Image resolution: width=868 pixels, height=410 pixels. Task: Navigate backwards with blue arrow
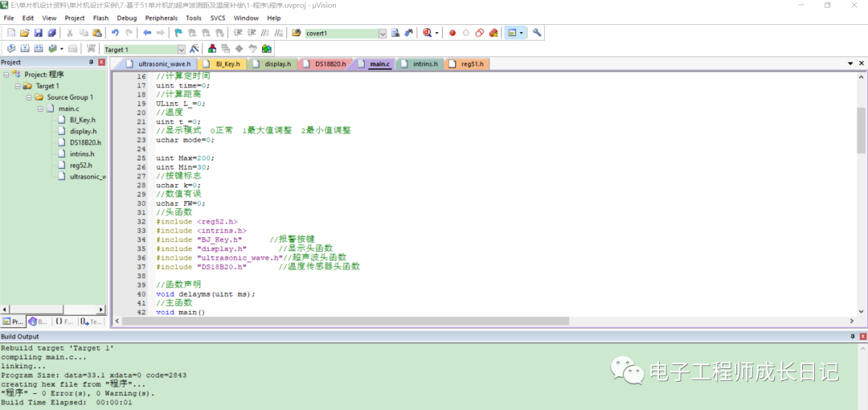coord(147,33)
